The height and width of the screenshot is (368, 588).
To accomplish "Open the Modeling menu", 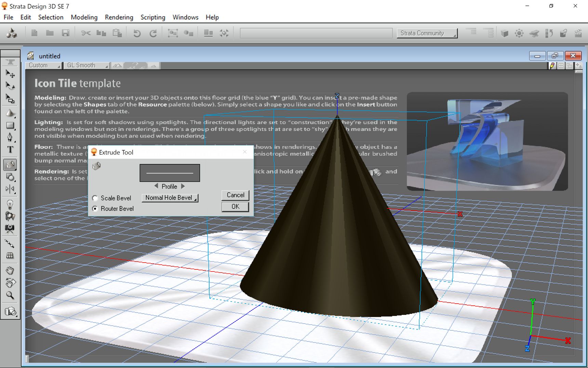I will click(84, 17).
